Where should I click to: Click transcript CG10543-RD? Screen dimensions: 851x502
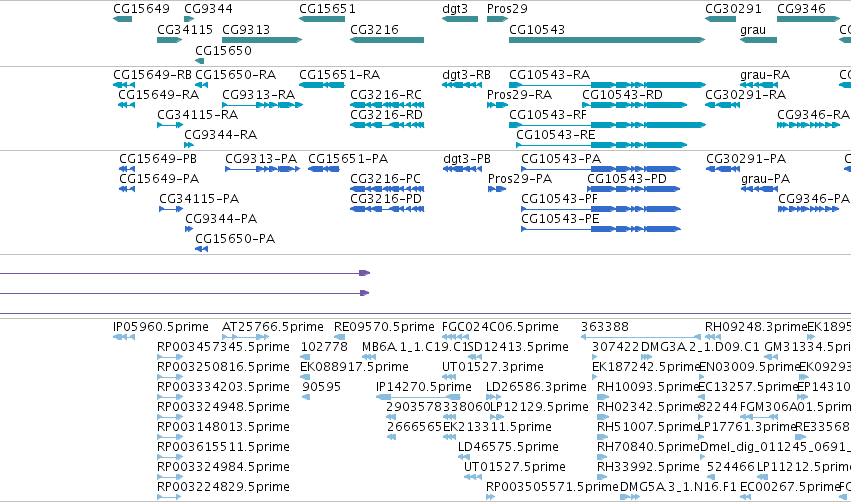[623, 95]
